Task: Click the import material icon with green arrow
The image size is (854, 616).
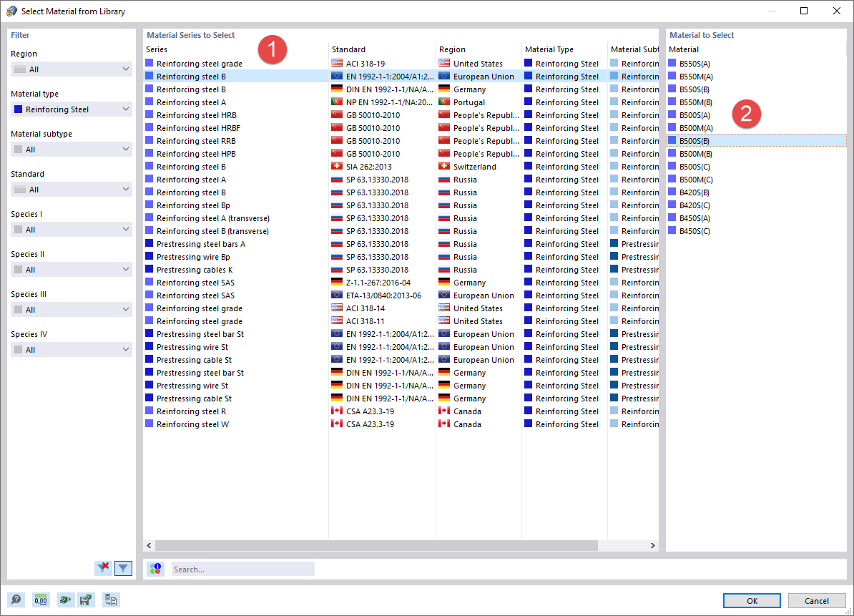Action: 65,600
